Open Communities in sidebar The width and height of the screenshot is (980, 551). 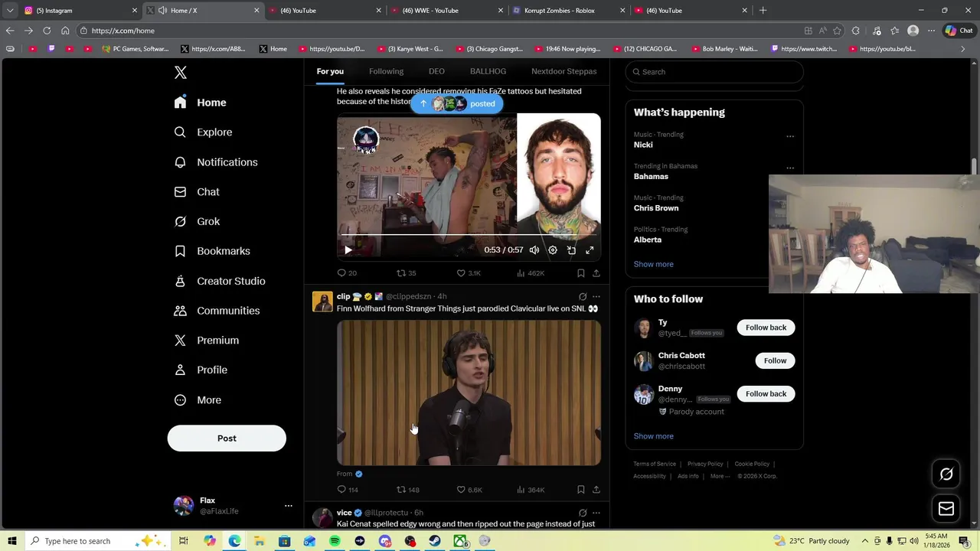tap(217, 311)
